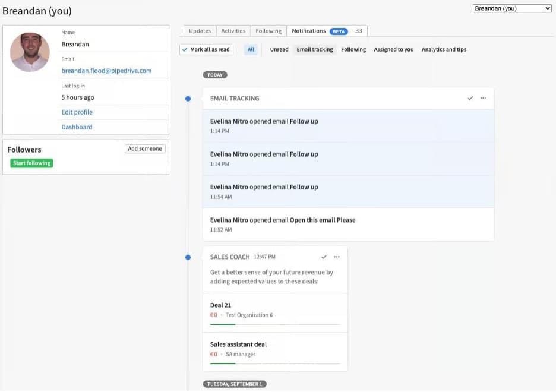The width and height of the screenshot is (556, 392).
Task: Click the unread indicator dot beside Email Tracking
Action: (188, 98)
